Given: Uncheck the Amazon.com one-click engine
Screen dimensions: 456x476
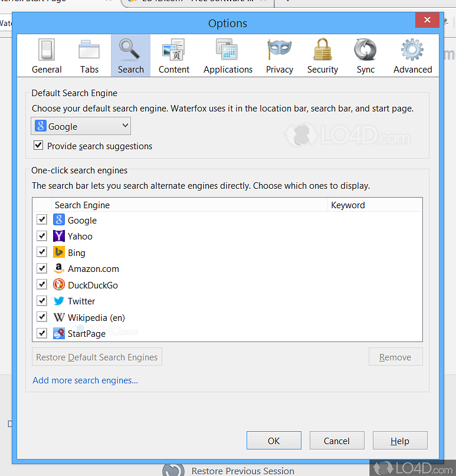Looking at the screenshot, I should (42, 268).
